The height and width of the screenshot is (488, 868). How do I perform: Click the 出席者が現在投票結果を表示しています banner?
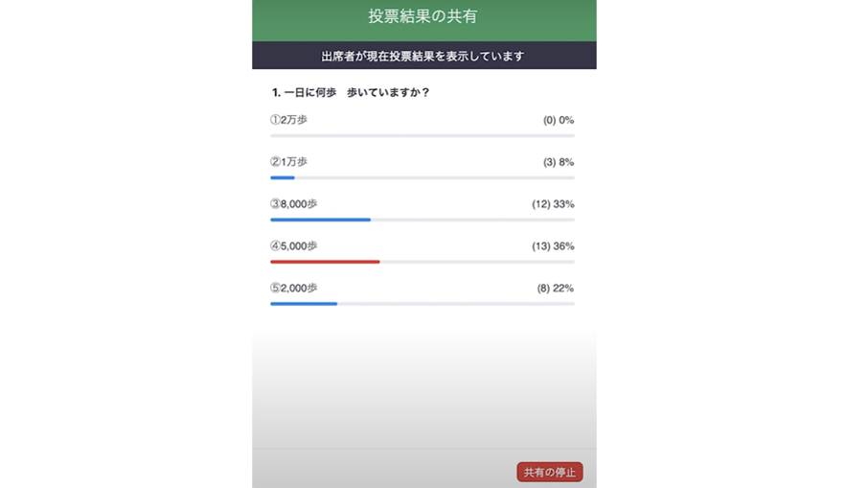(x=423, y=56)
